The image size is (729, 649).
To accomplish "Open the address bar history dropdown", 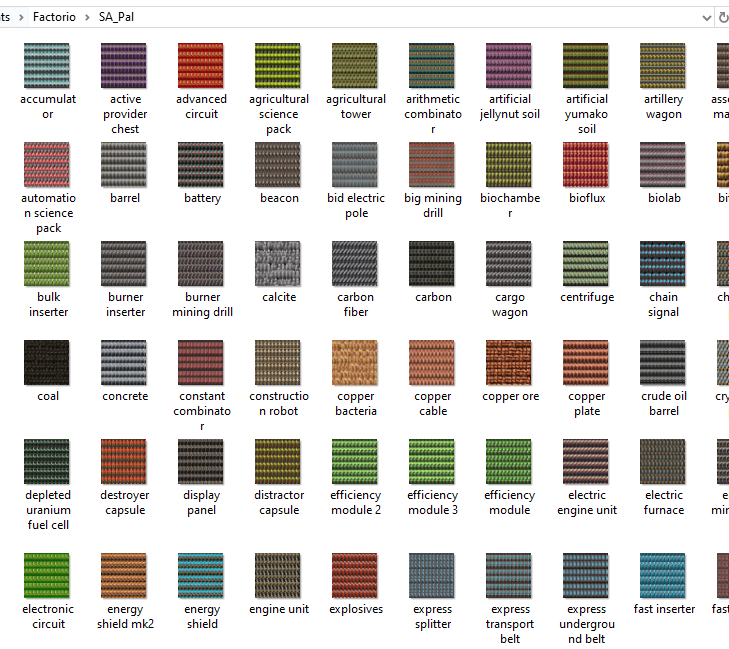I will 707,18.
